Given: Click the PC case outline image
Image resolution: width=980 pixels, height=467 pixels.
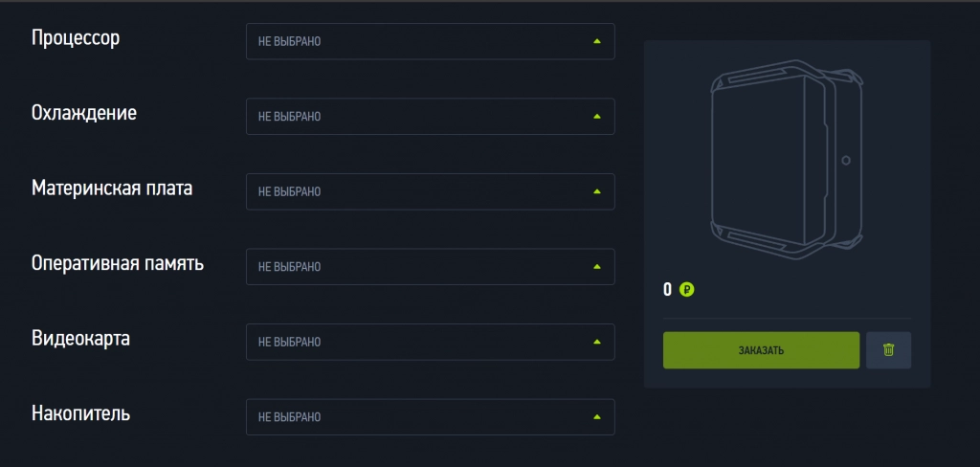Looking at the screenshot, I should pyautogui.click(x=787, y=159).
